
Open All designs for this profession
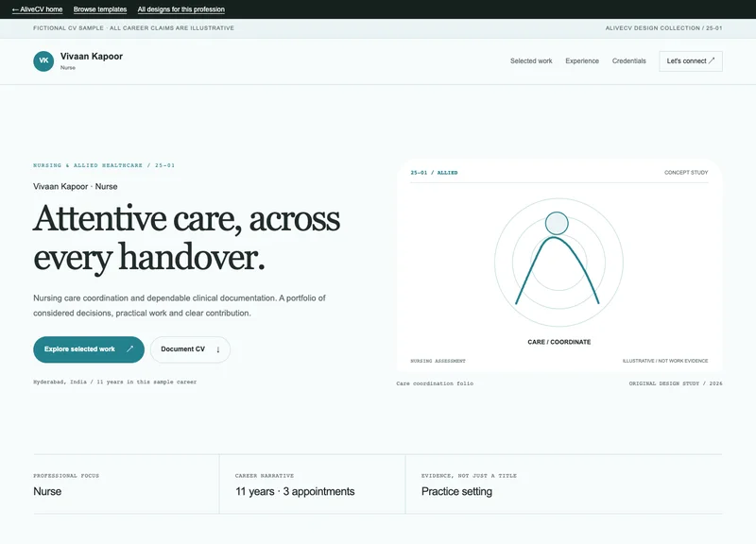(x=180, y=9)
